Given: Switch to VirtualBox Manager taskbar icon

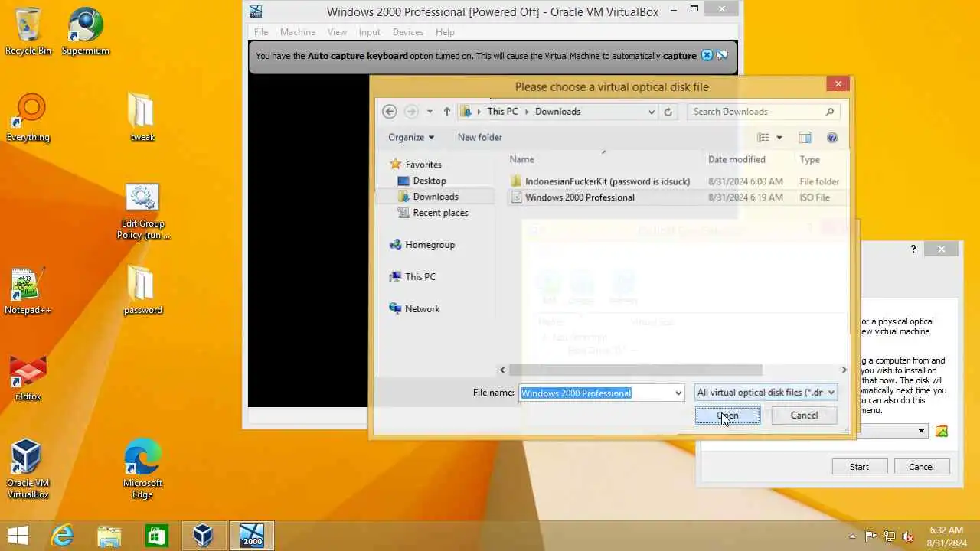Looking at the screenshot, I should (x=204, y=536).
